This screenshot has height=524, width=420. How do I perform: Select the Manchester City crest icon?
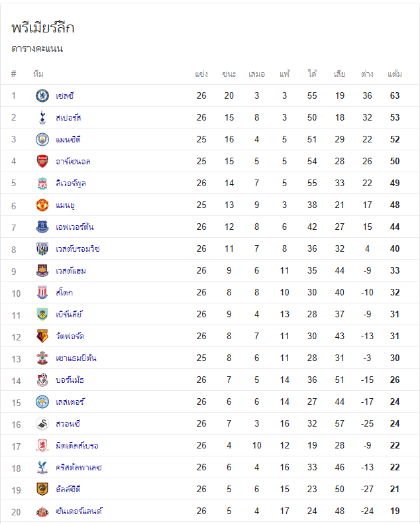[42, 139]
